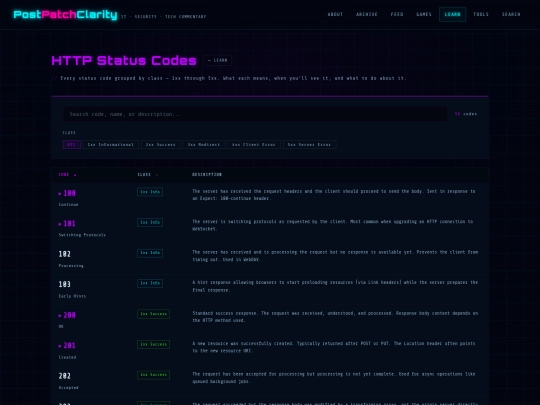Click status code 202
Viewport: 540px width, 405px height.
[64, 376]
